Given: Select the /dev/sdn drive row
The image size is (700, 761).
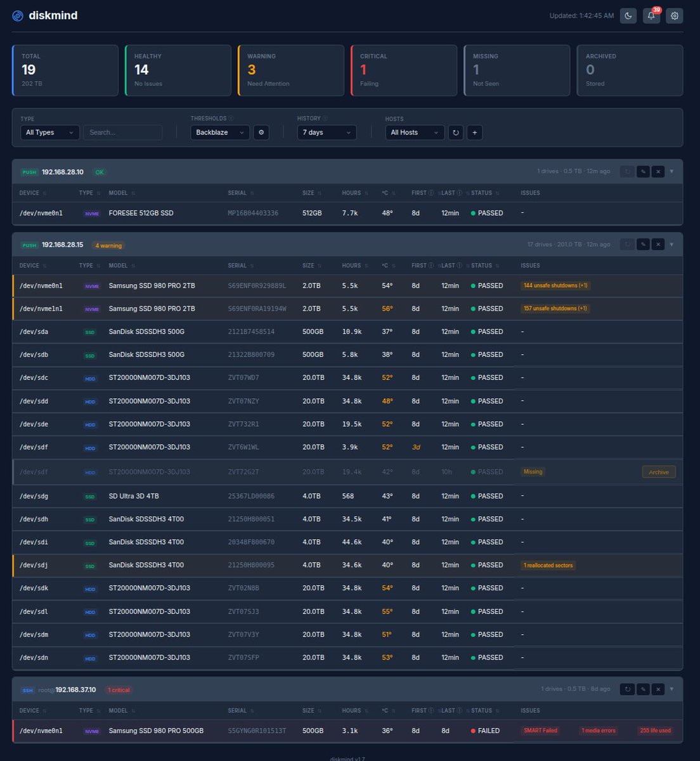Looking at the screenshot, I should 347,658.
